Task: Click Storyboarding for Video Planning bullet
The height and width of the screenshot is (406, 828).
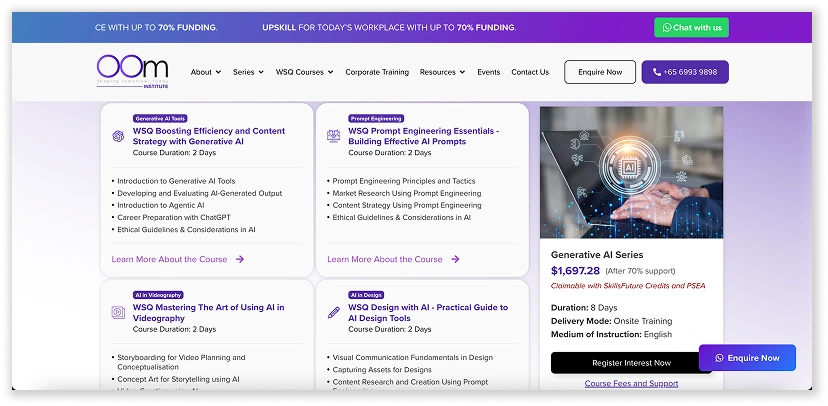Action: [181, 362]
